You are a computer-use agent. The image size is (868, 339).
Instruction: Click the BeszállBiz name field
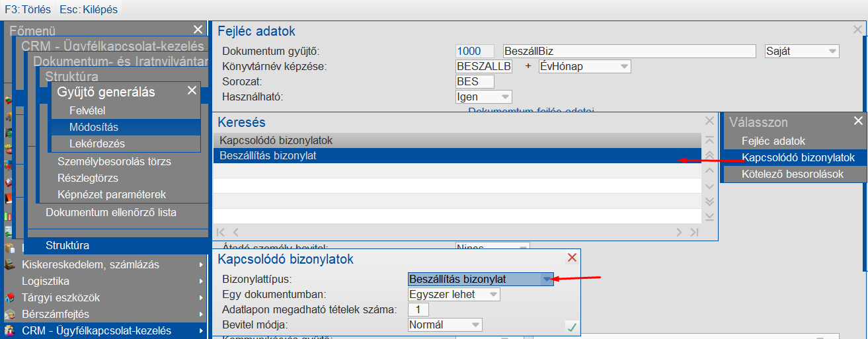tap(629, 51)
